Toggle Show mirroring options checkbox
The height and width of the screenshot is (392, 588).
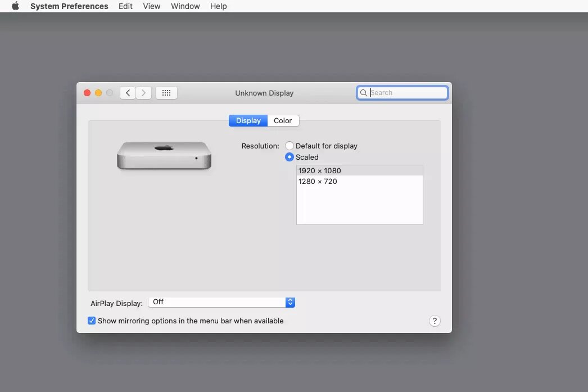92,321
